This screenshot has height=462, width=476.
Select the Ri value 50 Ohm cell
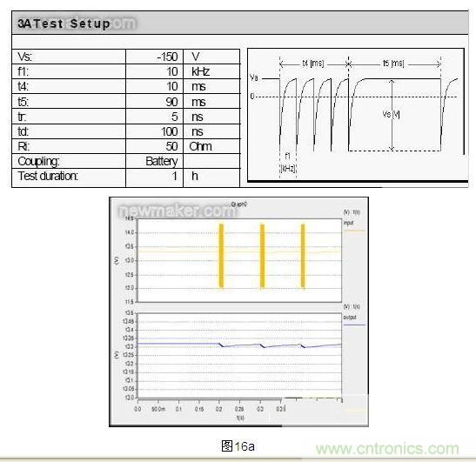pos(155,146)
